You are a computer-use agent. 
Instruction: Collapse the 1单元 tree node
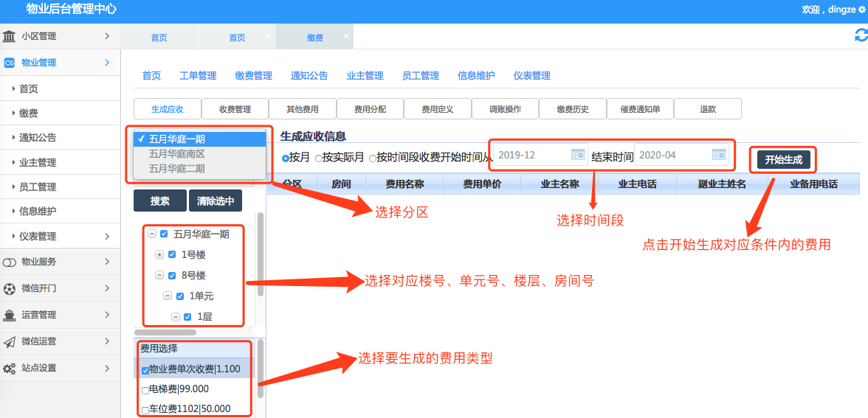click(x=168, y=296)
